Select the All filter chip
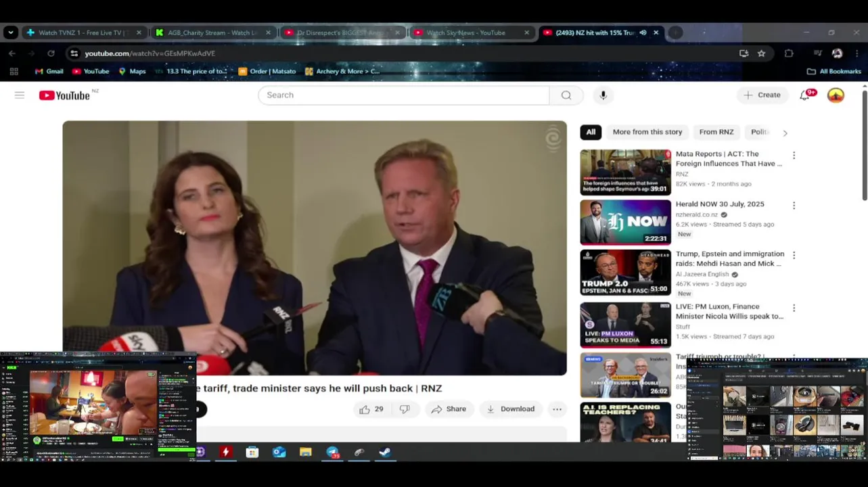Viewport: 868px width, 487px height. click(591, 133)
